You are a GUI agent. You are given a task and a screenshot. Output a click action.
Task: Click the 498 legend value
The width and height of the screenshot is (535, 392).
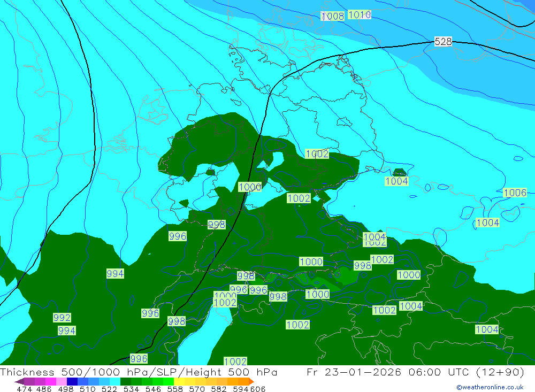pos(65,389)
